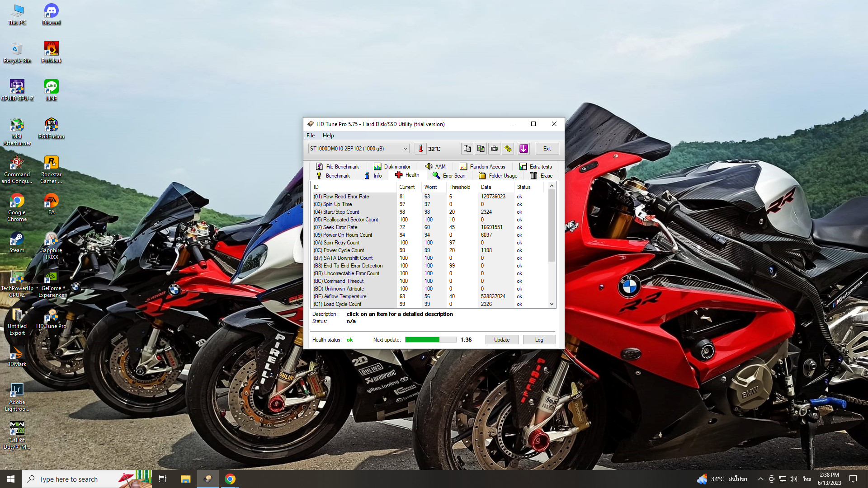Open the File menu
868x488 pixels.
(x=311, y=136)
